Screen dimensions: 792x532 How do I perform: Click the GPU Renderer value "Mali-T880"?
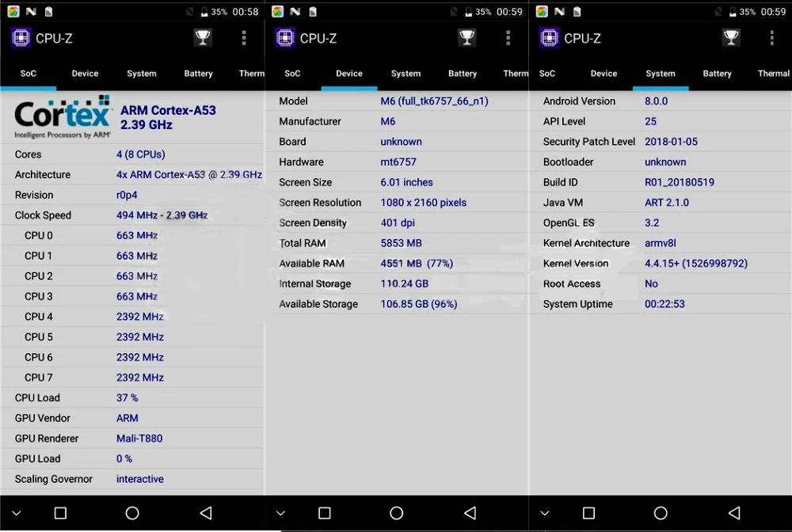pos(139,439)
